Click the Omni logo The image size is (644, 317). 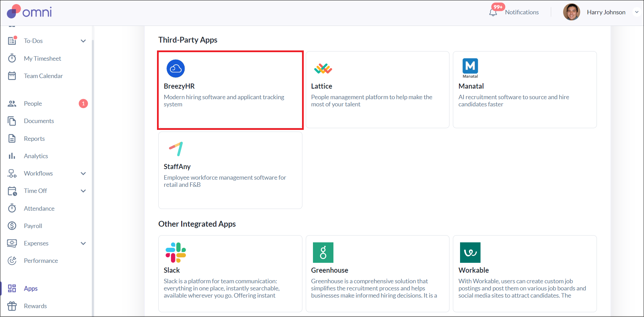(x=29, y=12)
